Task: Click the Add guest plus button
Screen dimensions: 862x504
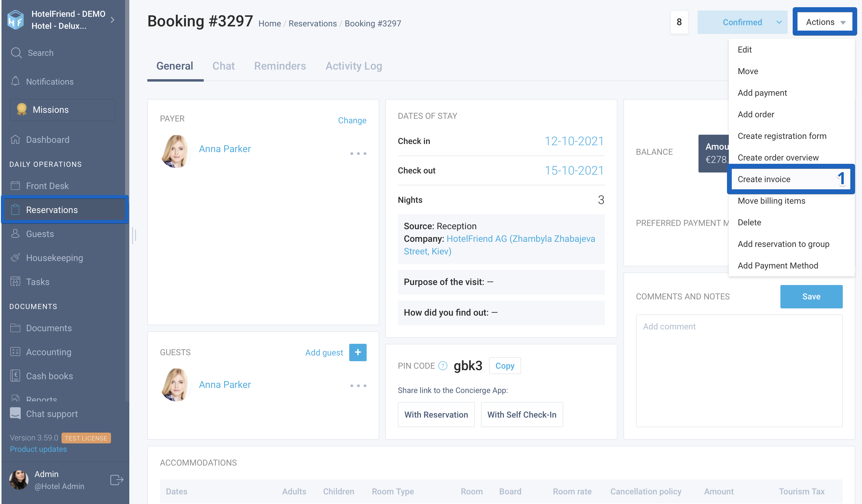Action: coord(357,352)
